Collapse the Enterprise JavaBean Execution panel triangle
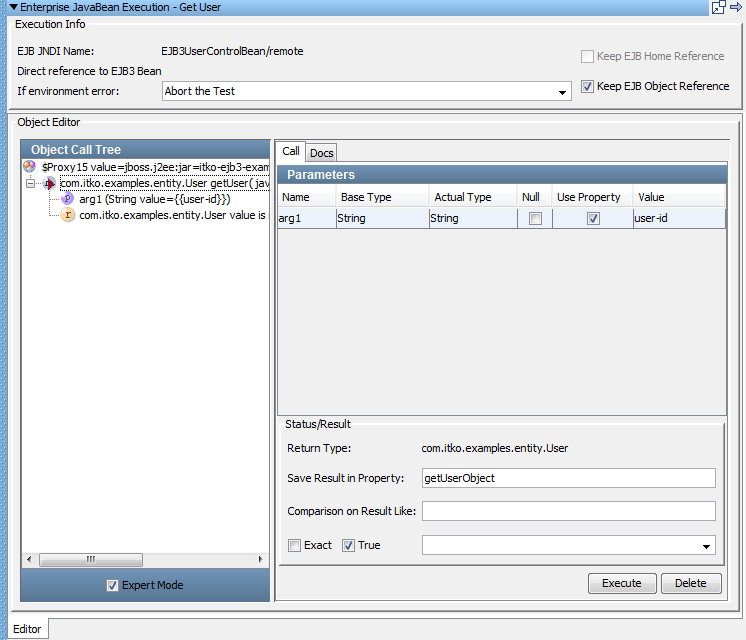Viewport: 746px width, 640px height. tap(13, 7)
